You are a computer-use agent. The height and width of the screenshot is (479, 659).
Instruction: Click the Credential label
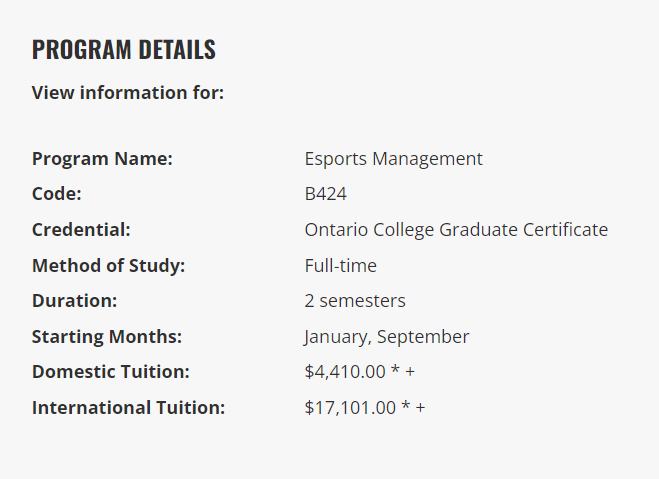[x=81, y=229]
